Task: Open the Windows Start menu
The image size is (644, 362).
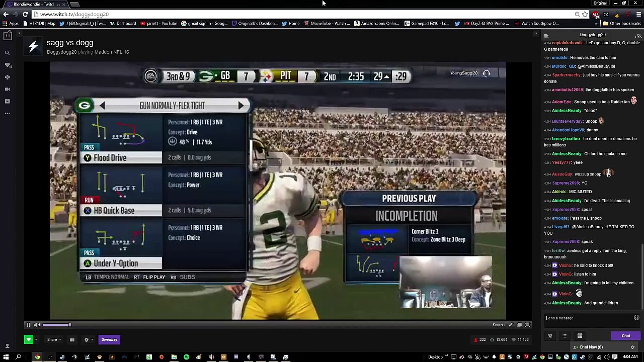Action: coord(6,357)
